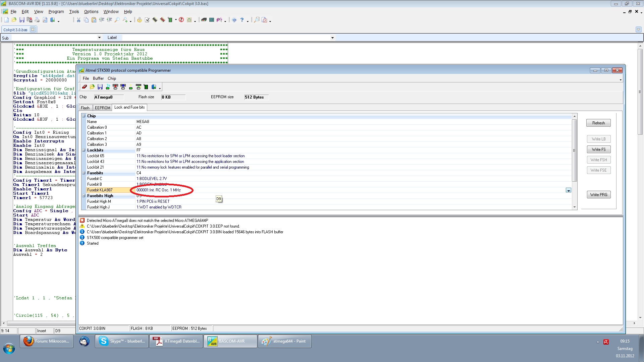The image size is (644, 362).
Task: Close the Cokpit 3.0.bas tab with X
Action: pos(33,29)
